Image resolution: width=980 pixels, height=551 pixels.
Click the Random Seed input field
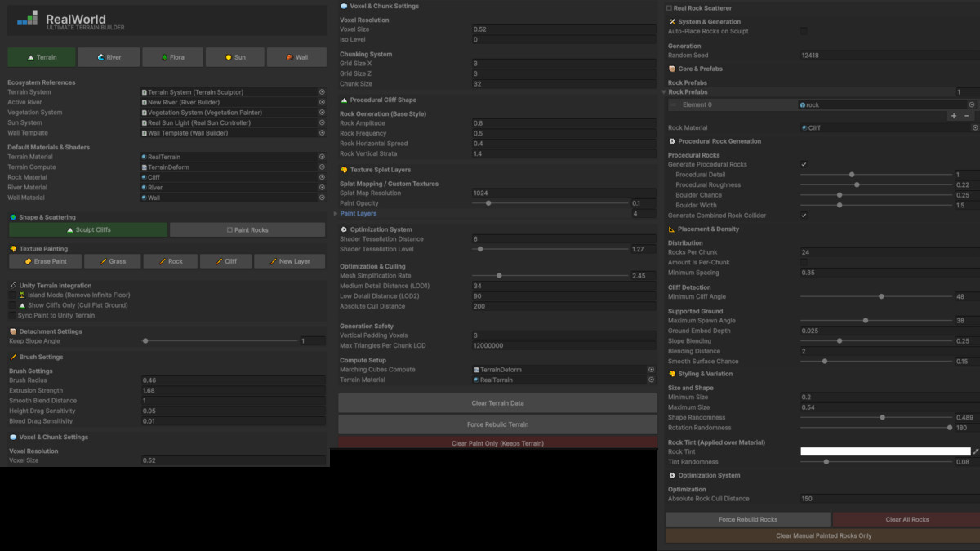(889, 56)
